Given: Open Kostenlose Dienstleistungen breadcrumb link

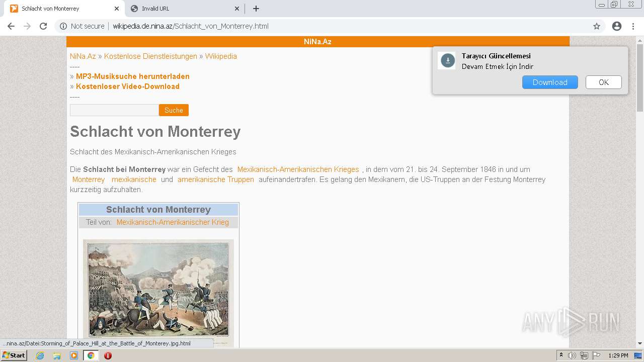Looking at the screenshot, I should (150, 56).
